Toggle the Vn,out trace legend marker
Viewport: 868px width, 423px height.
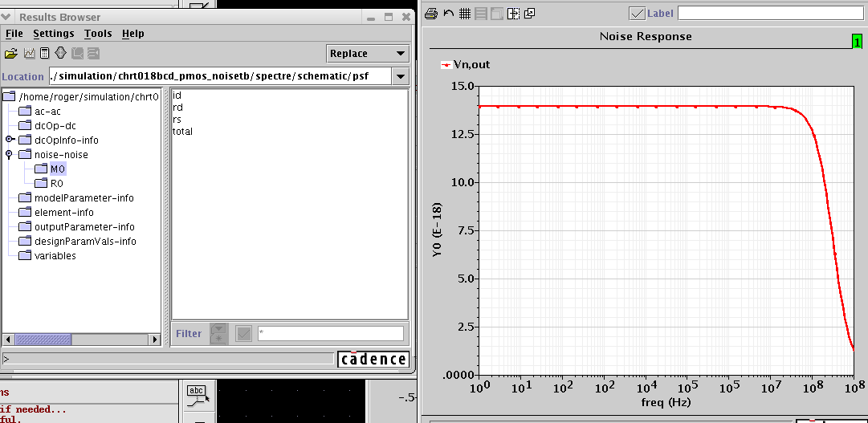tap(446, 65)
